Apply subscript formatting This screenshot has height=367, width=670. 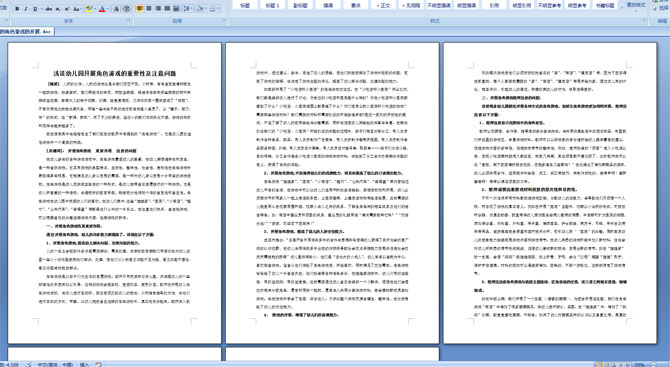(58, 9)
